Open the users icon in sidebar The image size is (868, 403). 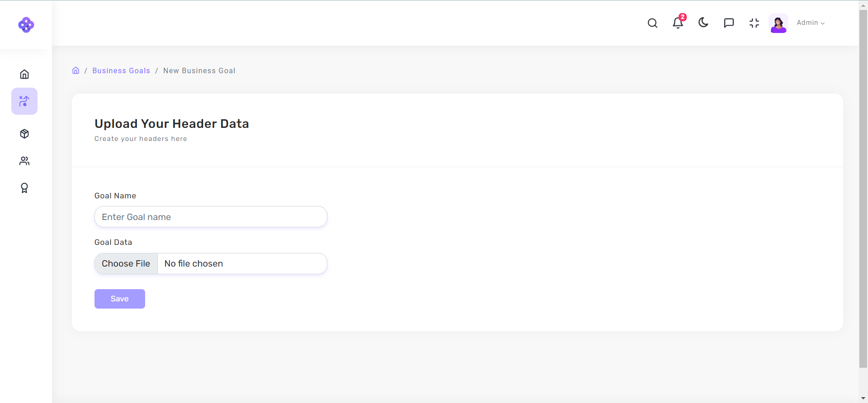pos(24,161)
